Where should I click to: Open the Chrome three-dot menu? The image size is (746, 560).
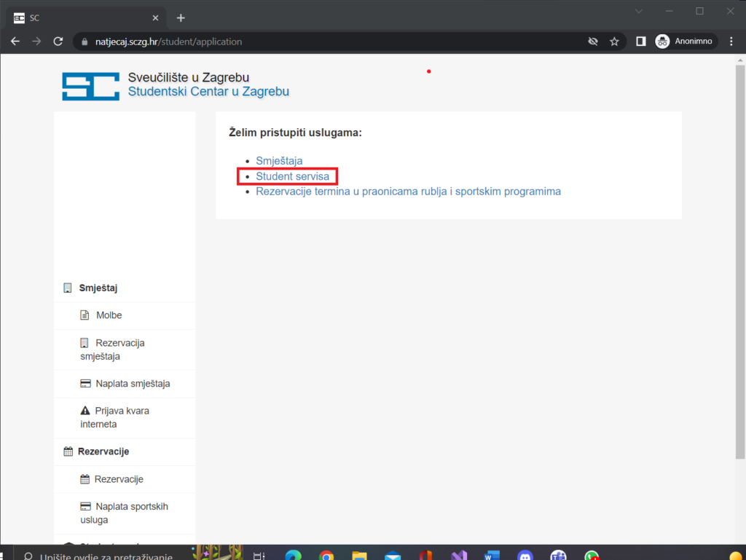point(731,42)
